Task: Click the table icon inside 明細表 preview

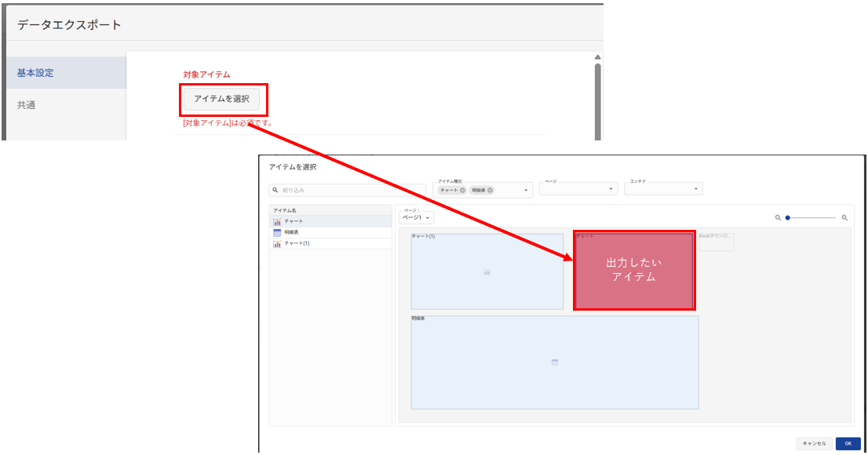Action: pyautogui.click(x=554, y=362)
